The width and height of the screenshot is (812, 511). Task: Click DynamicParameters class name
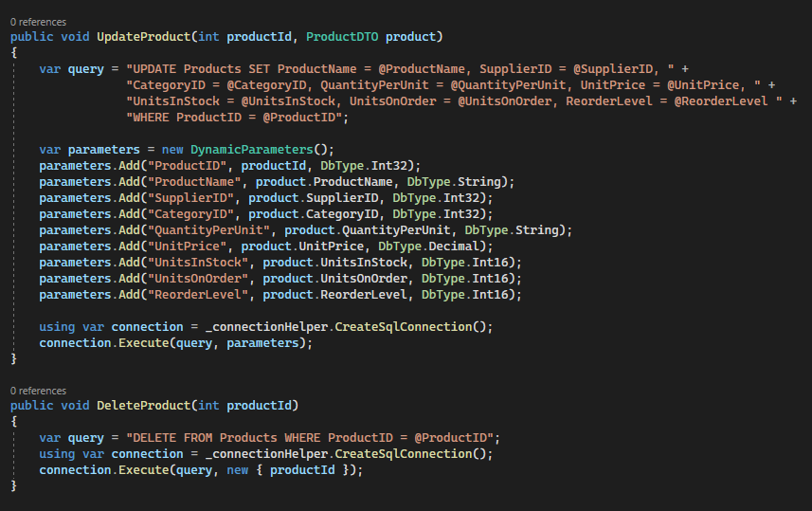point(252,150)
